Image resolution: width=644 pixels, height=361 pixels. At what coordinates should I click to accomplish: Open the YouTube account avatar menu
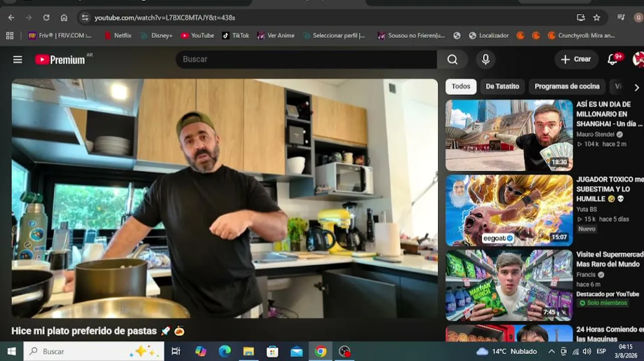point(638,60)
